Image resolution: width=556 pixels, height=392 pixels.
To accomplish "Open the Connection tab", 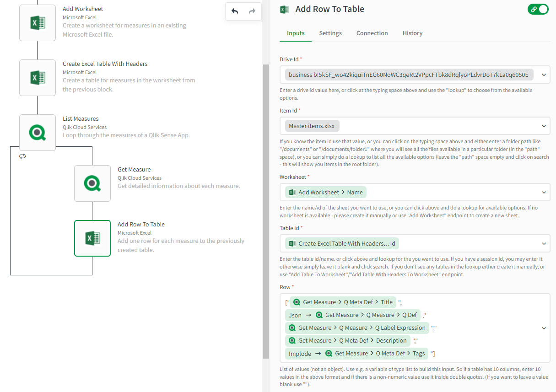I will point(372,33).
